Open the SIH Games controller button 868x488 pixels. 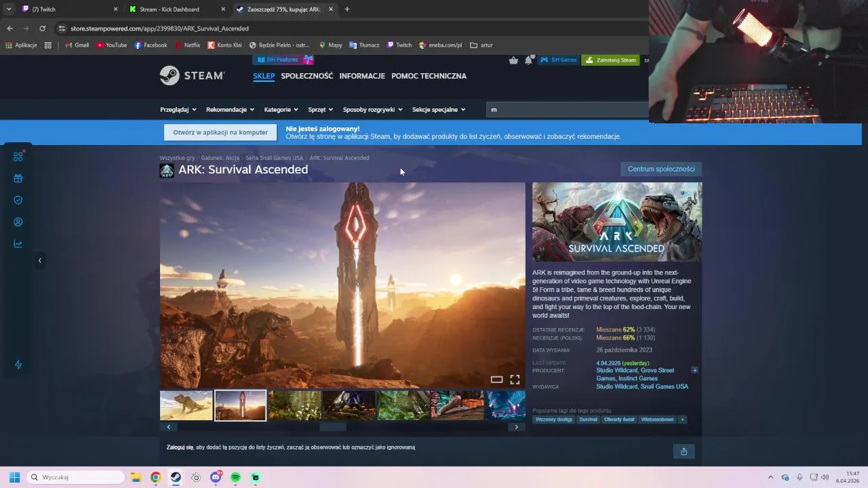tap(558, 60)
